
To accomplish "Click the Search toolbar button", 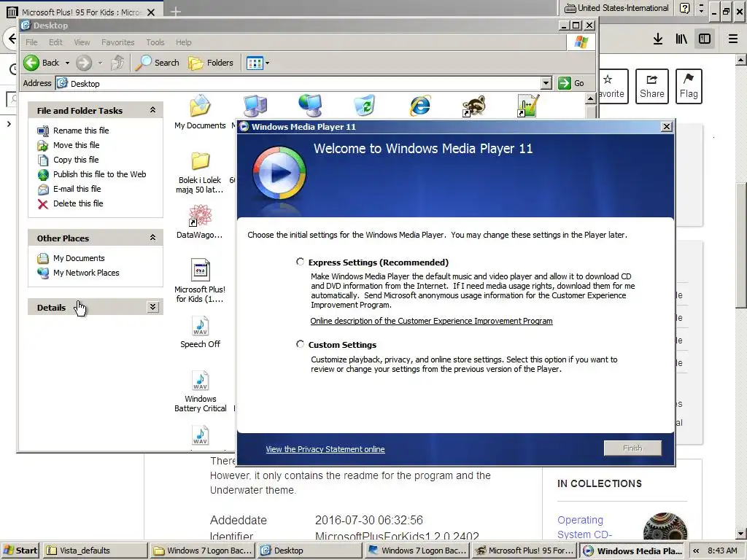I will [x=158, y=63].
